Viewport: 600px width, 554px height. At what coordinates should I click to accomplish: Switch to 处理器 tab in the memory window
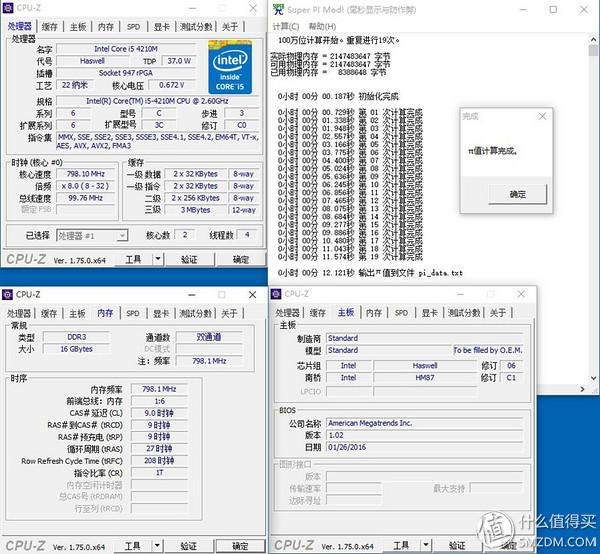click(x=19, y=314)
